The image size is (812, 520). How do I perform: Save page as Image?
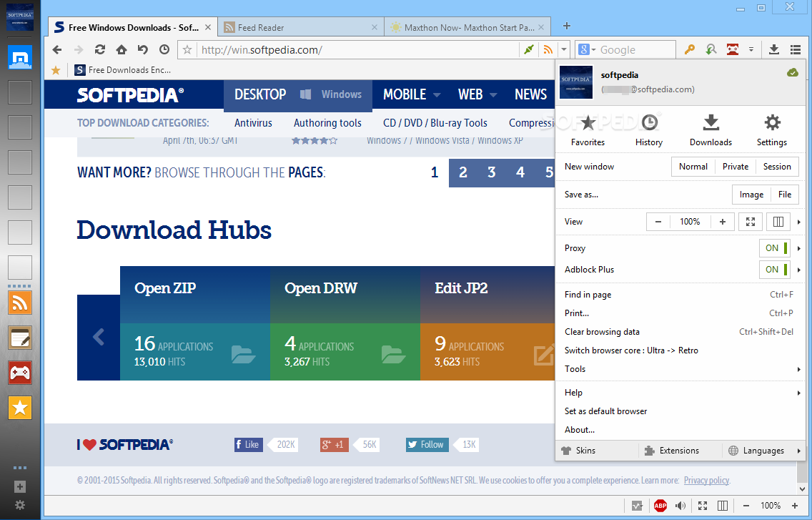[751, 195]
